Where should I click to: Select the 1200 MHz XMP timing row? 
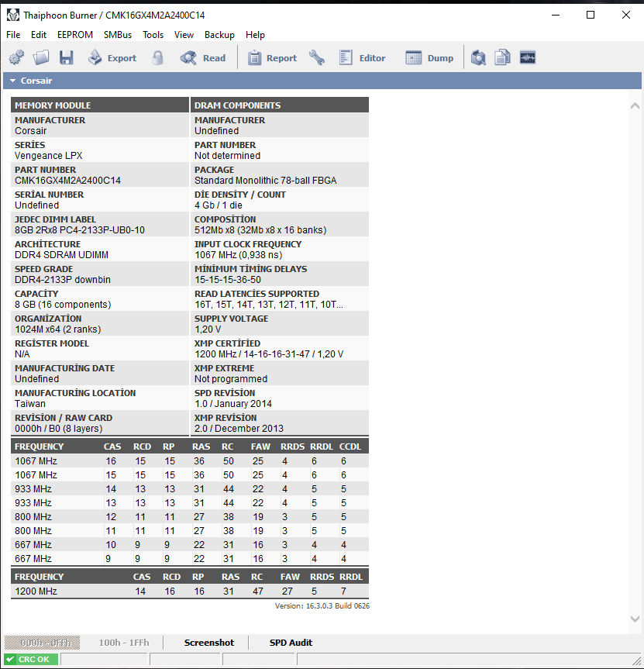tap(190, 591)
